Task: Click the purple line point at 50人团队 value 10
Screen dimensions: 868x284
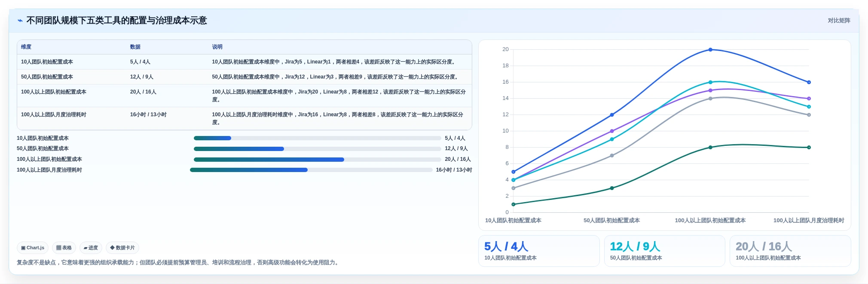Action: pos(612,131)
